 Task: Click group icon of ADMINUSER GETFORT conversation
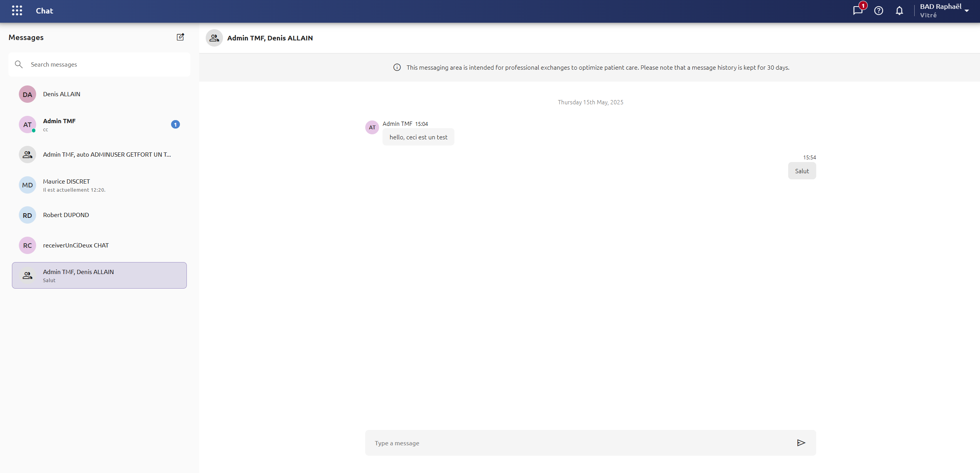click(27, 155)
